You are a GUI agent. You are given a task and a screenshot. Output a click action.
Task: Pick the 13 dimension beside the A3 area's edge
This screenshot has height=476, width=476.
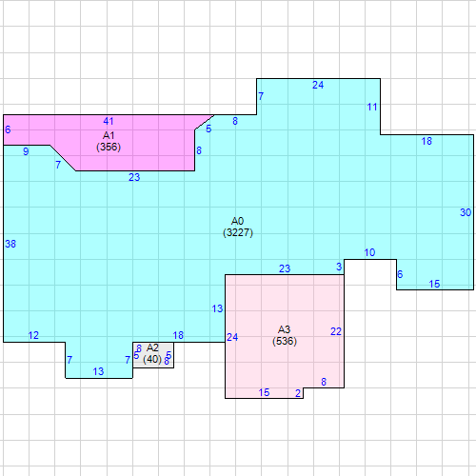click(x=217, y=308)
